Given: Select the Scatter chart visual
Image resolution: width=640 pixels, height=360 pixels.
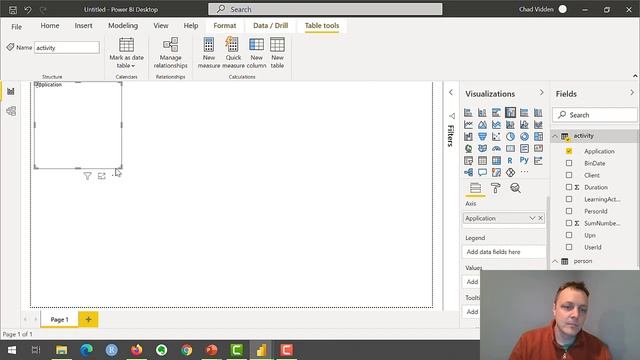Looking at the screenshot, I should (496, 136).
